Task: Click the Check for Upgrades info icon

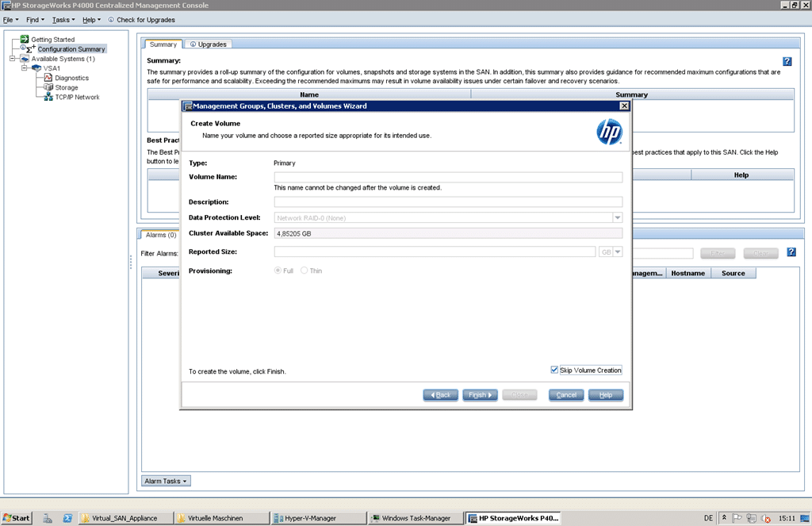Action: pos(111,20)
